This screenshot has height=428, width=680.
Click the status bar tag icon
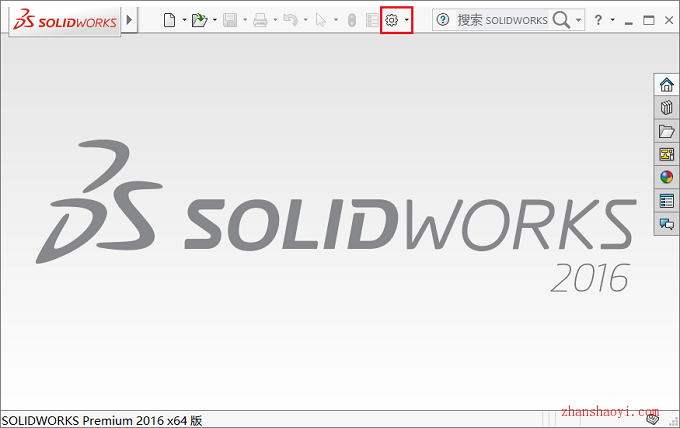point(653,419)
